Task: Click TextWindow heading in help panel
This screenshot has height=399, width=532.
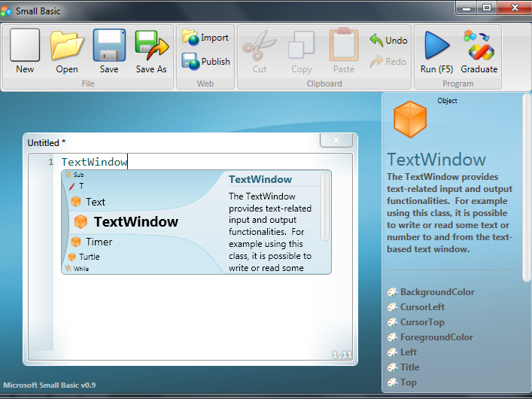Action: [436, 160]
